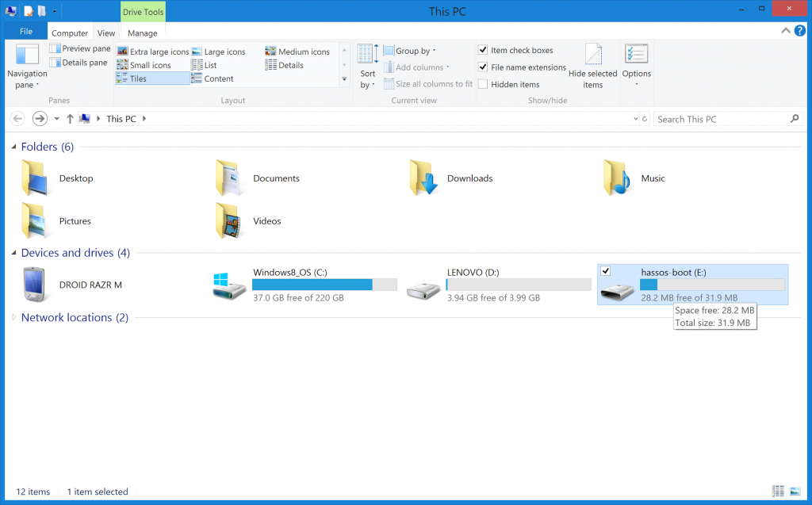Click the refresh icon in address bar
812x505 pixels.
(x=645, y=119)
